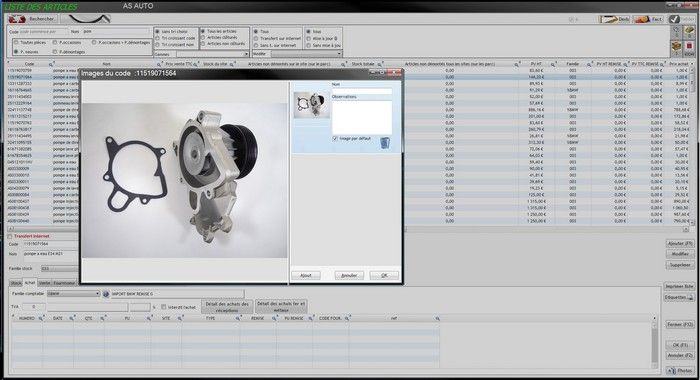Click the globe icon beside Famille comptable
The height and width of the screenshot is (380, 700).
click(106, 294)
